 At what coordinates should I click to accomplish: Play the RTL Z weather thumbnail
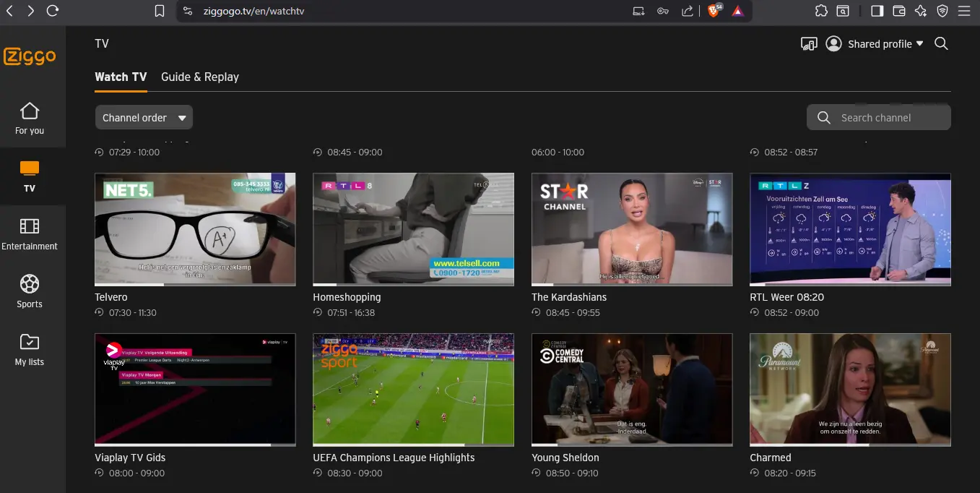click(850, 229)
